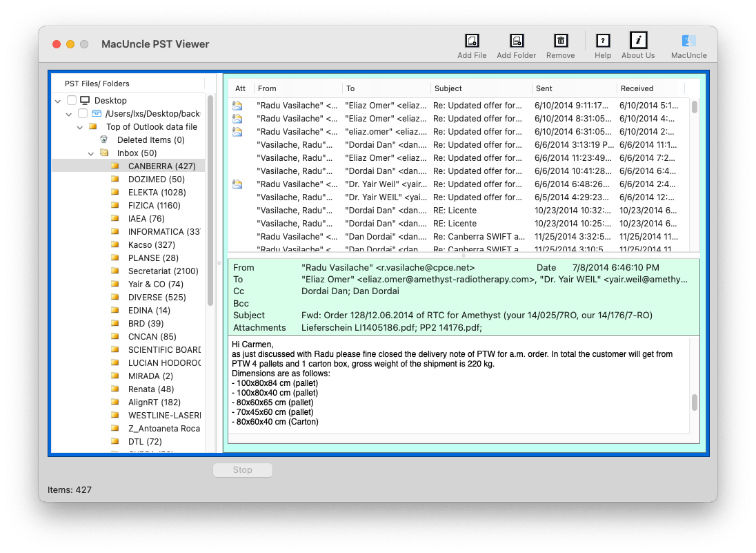Click attachment icon on 6:48:26 email row
756x553 pixels.
point(237,184)
